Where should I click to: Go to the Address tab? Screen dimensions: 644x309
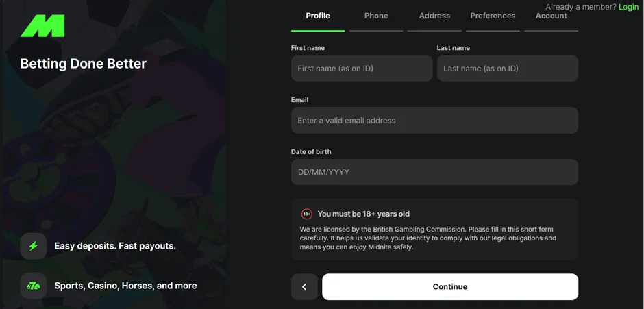(x=434, y=16)
